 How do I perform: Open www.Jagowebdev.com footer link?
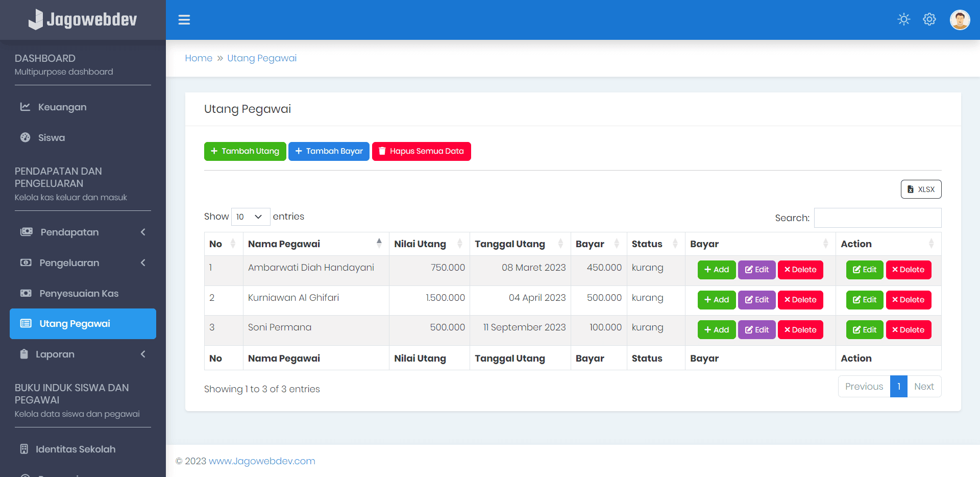point(262,461)
